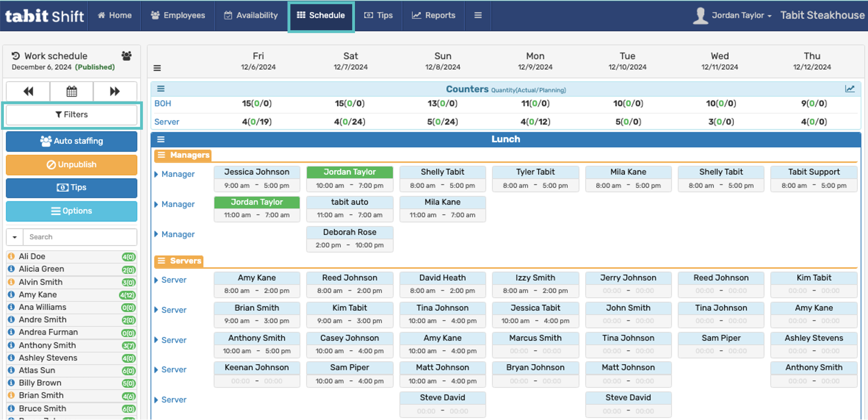The width and height of the screenshot is (868, 420).
Task: Click the Auto staffing button
Action: click(x=71, y=141)
